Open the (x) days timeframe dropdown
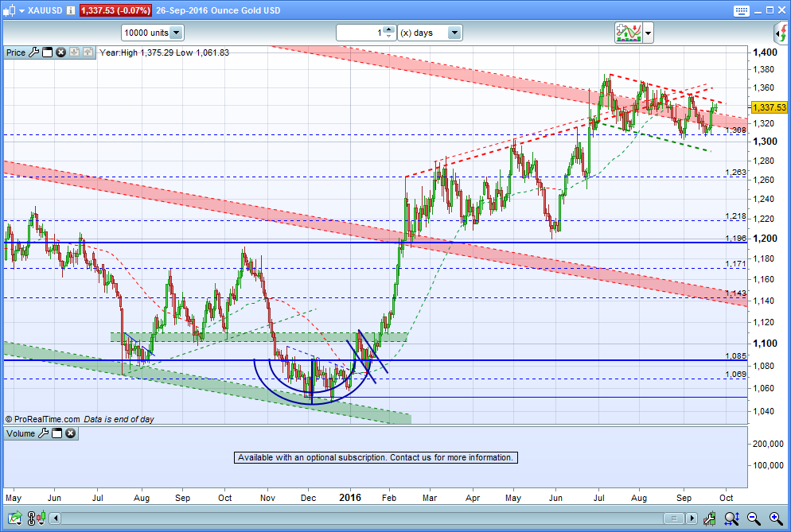This screenshot has height=532, width=791. [430, 33]
